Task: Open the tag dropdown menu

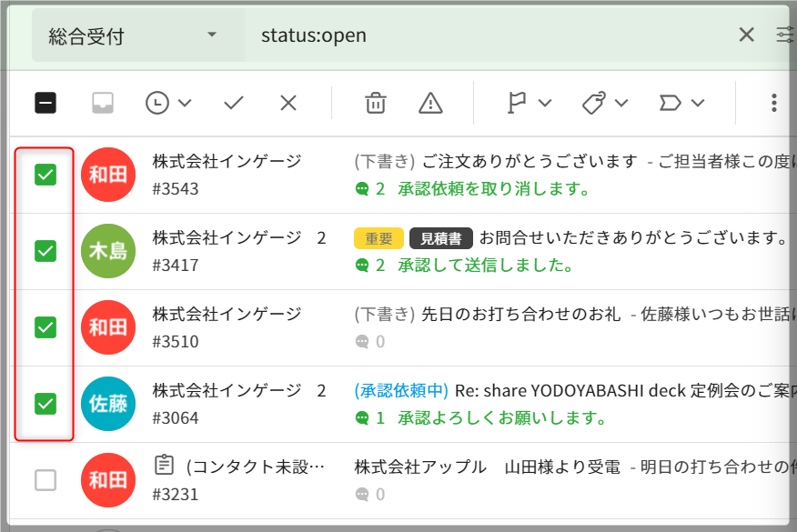Action: point(605,103)
